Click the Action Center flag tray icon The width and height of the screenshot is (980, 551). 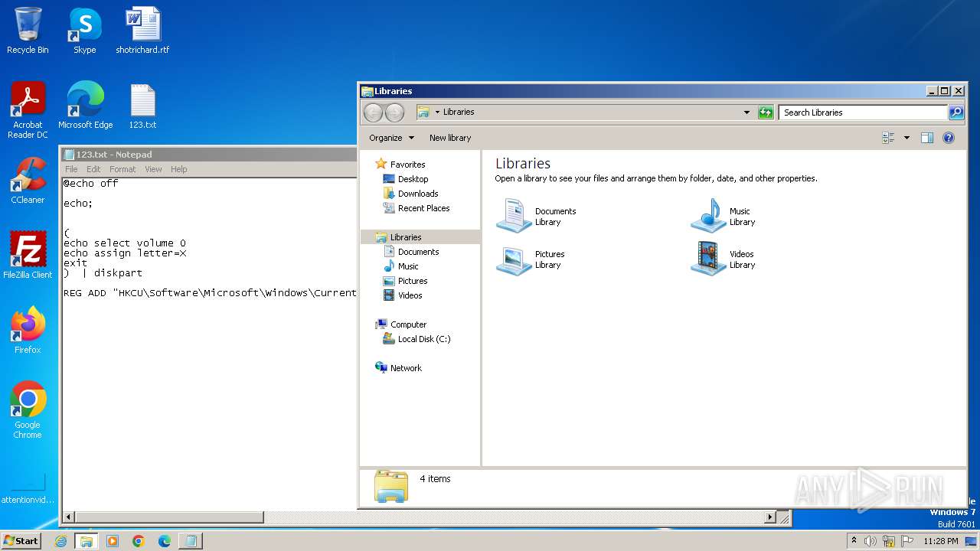[x=906, y=541]
